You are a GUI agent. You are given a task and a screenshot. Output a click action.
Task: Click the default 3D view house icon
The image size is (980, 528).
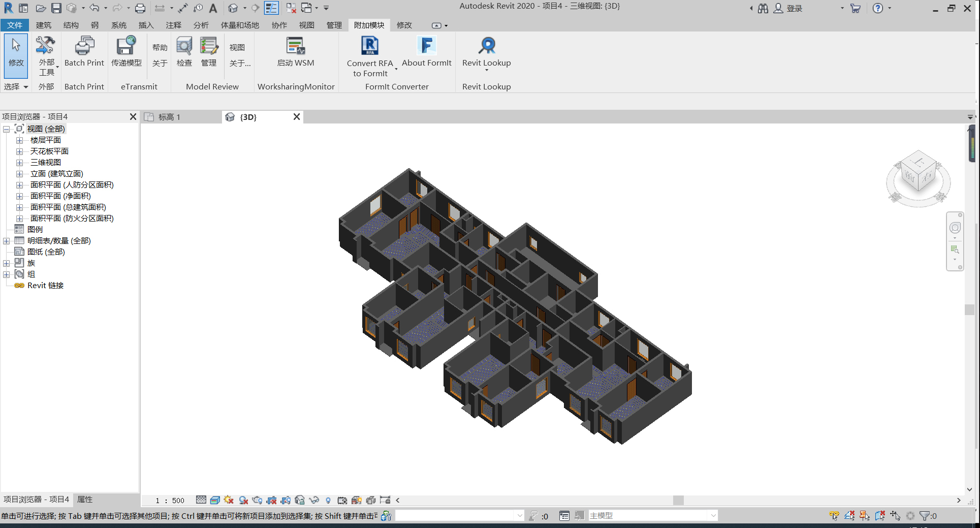[233, 8]
